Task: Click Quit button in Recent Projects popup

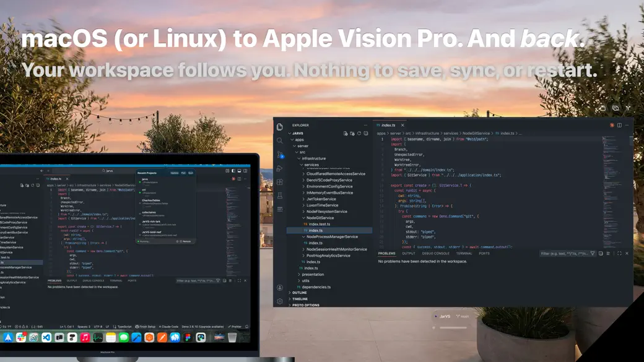Action: 191,173
